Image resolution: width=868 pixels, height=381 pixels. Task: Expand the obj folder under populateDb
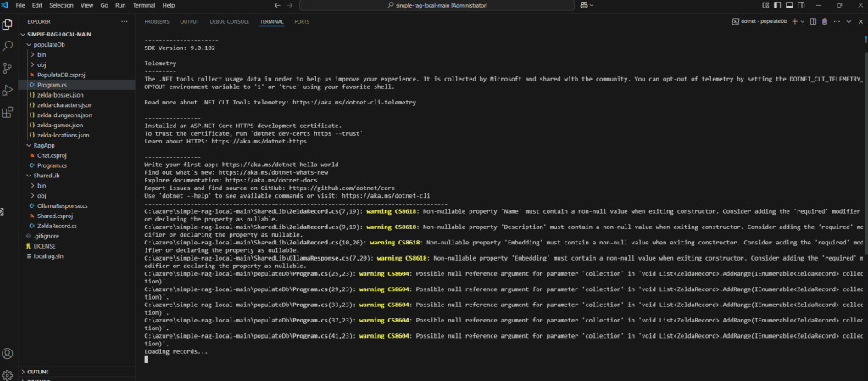coord(75,64)
